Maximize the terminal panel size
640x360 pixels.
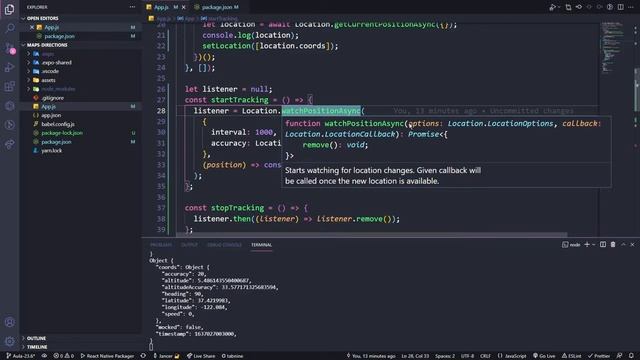[x=623, y=244]
